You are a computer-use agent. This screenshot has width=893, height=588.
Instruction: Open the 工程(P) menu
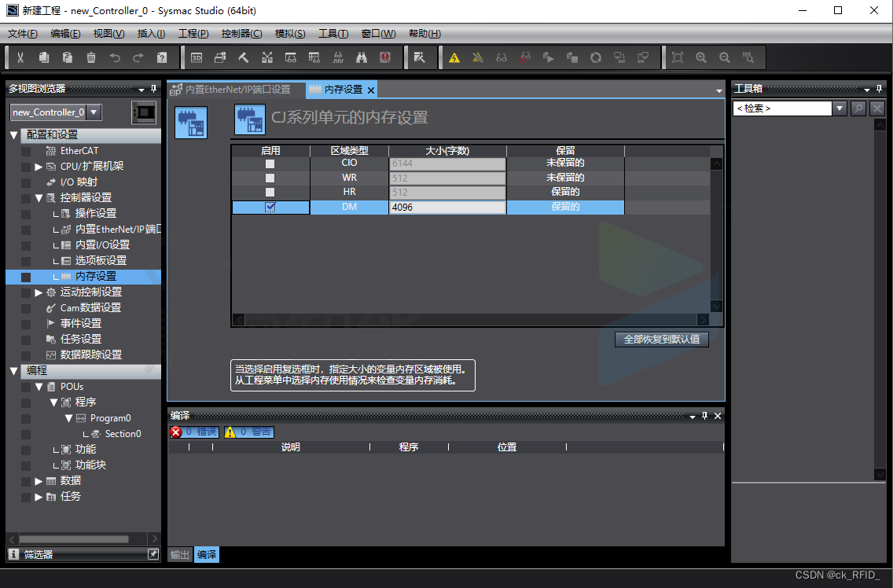[193, 34]
